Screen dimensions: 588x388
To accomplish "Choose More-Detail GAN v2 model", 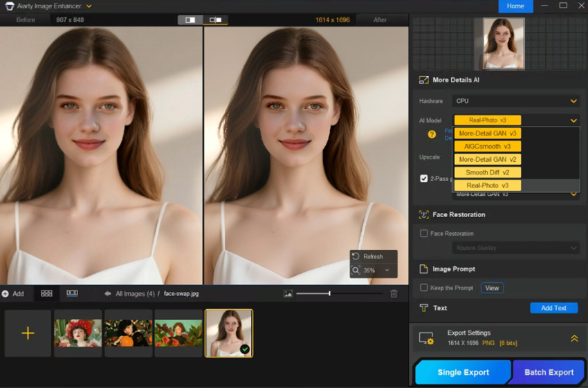I will point(488,159).
